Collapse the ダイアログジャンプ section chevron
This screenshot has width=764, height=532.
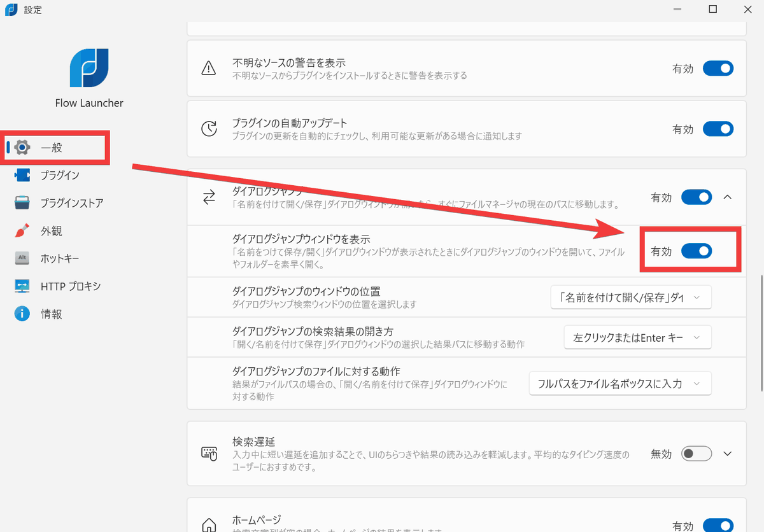[728, 197]
